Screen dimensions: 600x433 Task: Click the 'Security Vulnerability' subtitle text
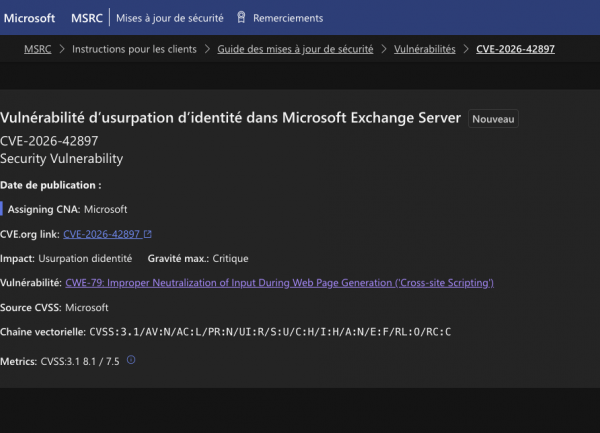[62, 158]
